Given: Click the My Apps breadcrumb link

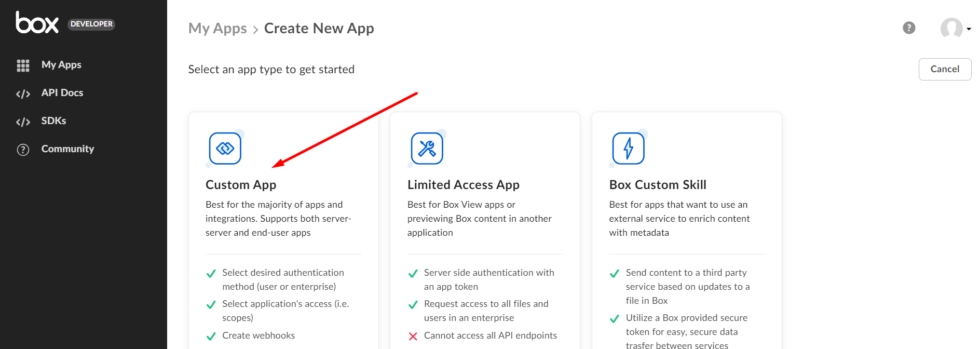Looking at the screenshot, I should pyautogui.click(x=217, y=29).
